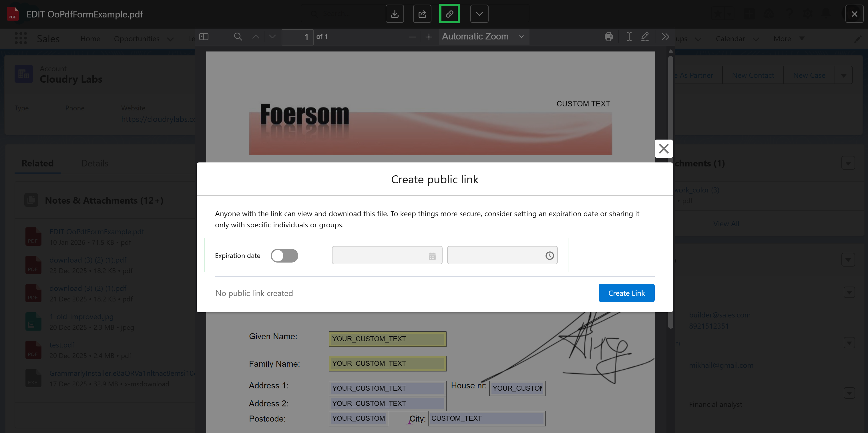The width and height of the screenshot is (868, 433).
Task: Open the share options icon
Action: pyautogui.click(x=422, y=13)
